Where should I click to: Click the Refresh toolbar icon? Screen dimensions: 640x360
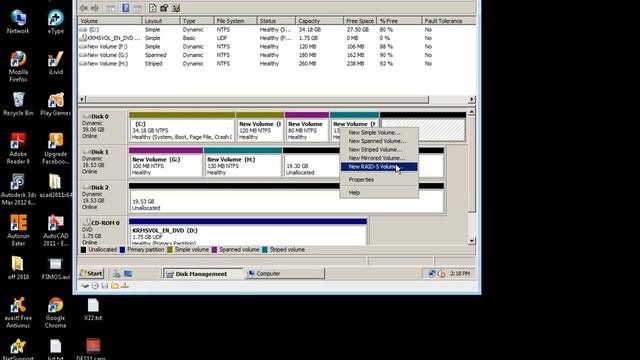[x=152, y=8]
